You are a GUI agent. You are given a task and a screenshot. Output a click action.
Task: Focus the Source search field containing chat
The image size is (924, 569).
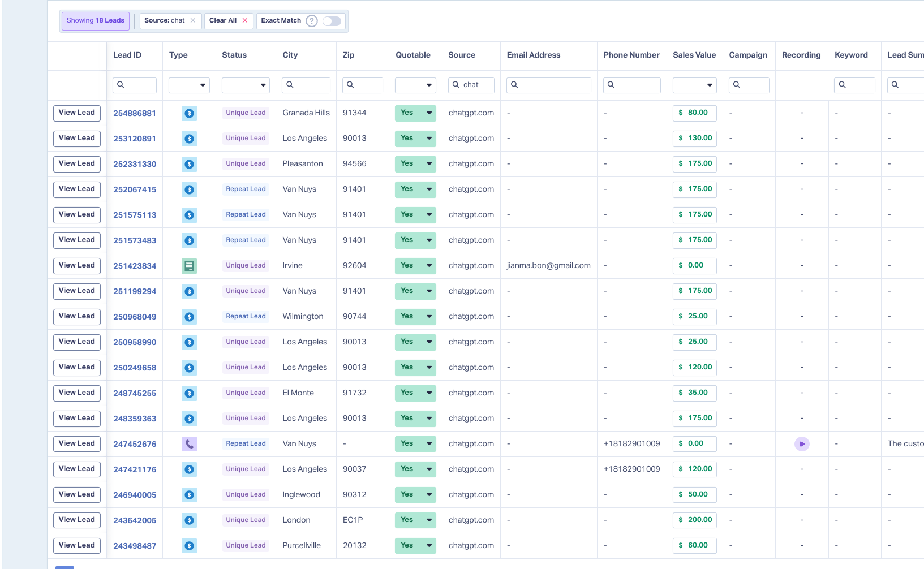pyautogui.click(x=471, y=85)
